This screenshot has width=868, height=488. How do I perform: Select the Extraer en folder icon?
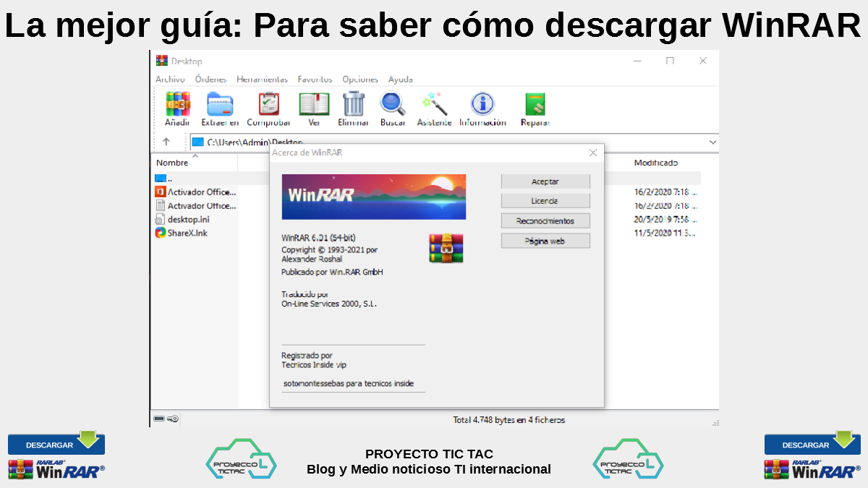[x=220, y=106]
